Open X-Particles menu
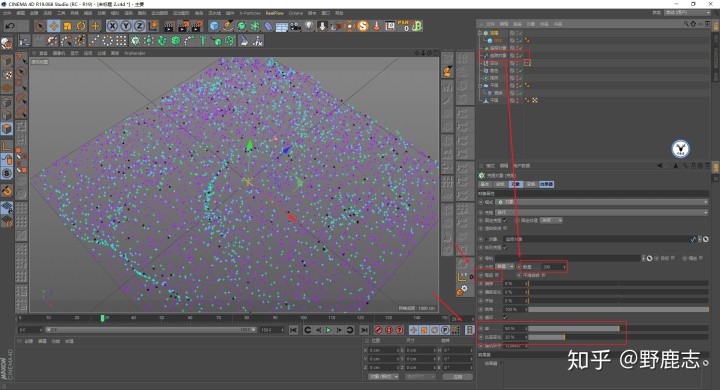The image size is (720, 390). point(250,13)
